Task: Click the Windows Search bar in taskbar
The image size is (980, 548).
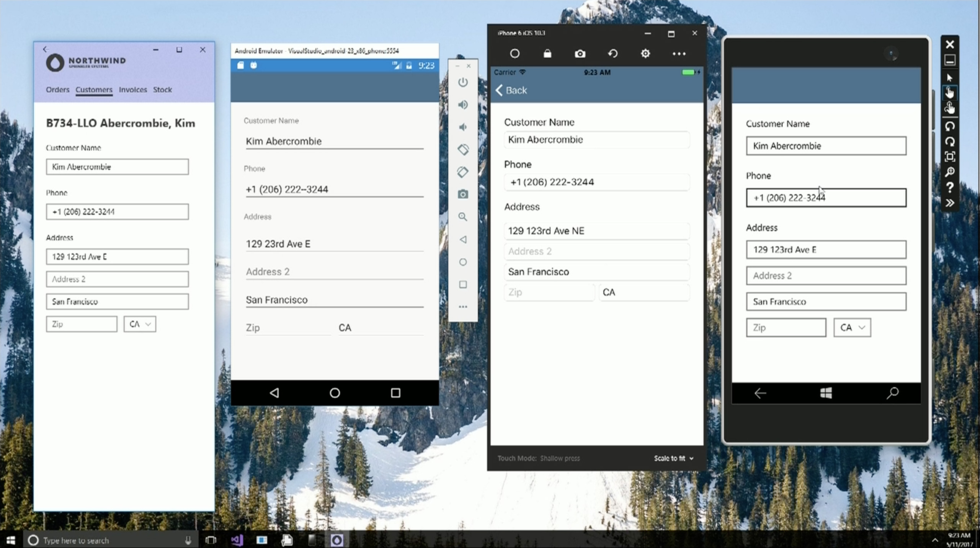Action: click(x=108, y=541)
